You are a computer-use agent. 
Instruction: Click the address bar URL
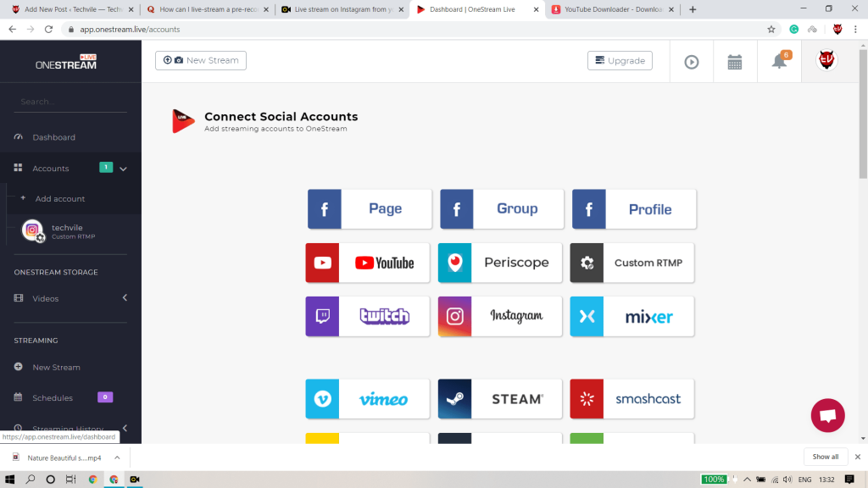coord(130,30)
